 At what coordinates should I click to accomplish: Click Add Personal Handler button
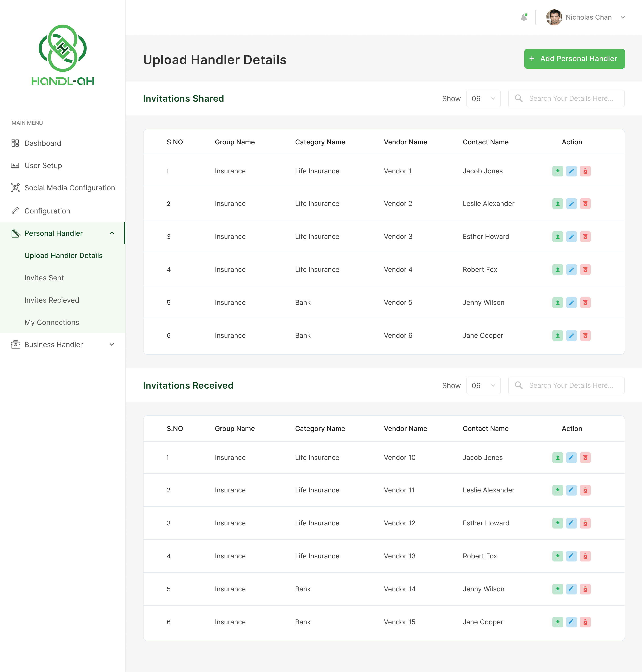[574, 59]
